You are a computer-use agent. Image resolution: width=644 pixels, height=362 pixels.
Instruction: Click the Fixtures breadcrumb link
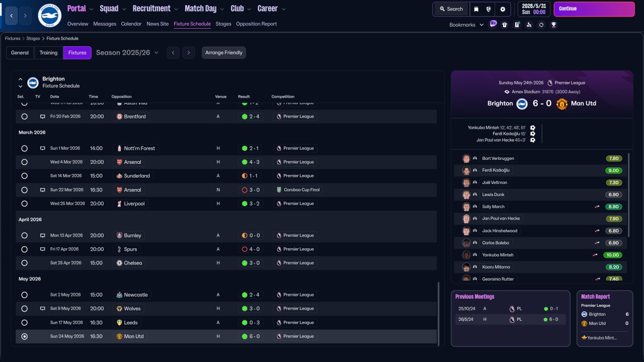[13, 38]
